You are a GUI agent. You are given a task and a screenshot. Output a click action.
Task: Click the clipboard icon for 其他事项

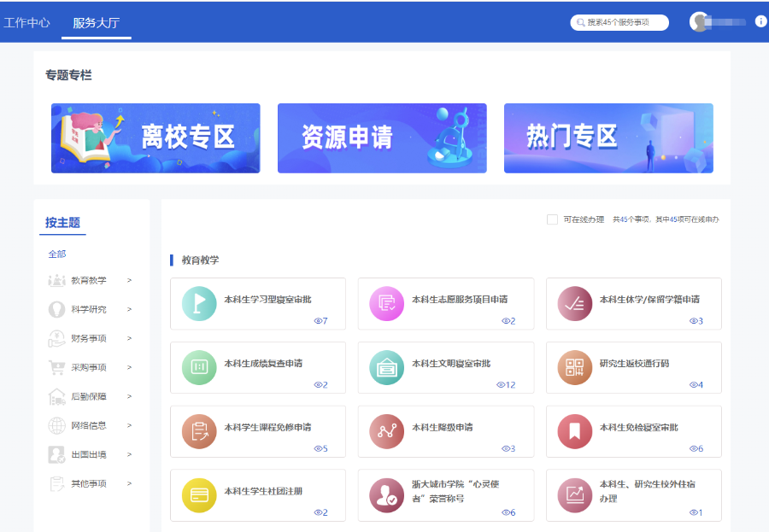click(57, 483)
